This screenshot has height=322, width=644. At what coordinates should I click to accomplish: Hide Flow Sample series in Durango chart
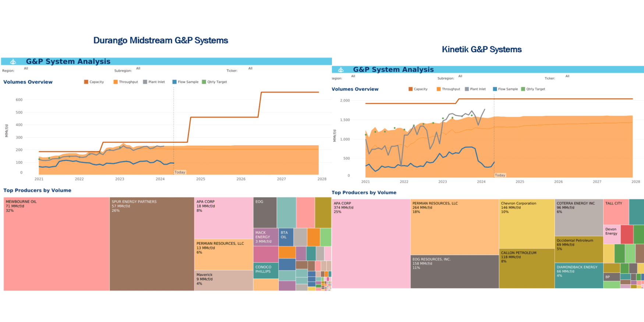pos(185,82)
